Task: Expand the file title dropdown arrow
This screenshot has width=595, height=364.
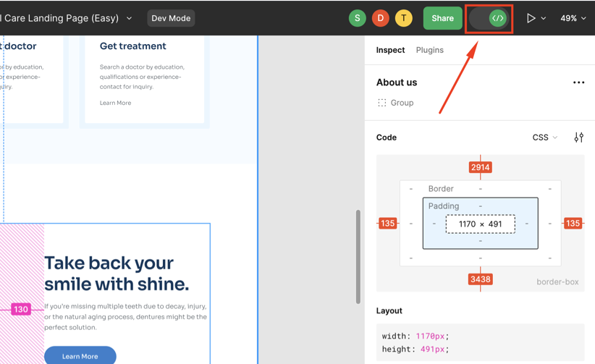Action: point(130,19)
